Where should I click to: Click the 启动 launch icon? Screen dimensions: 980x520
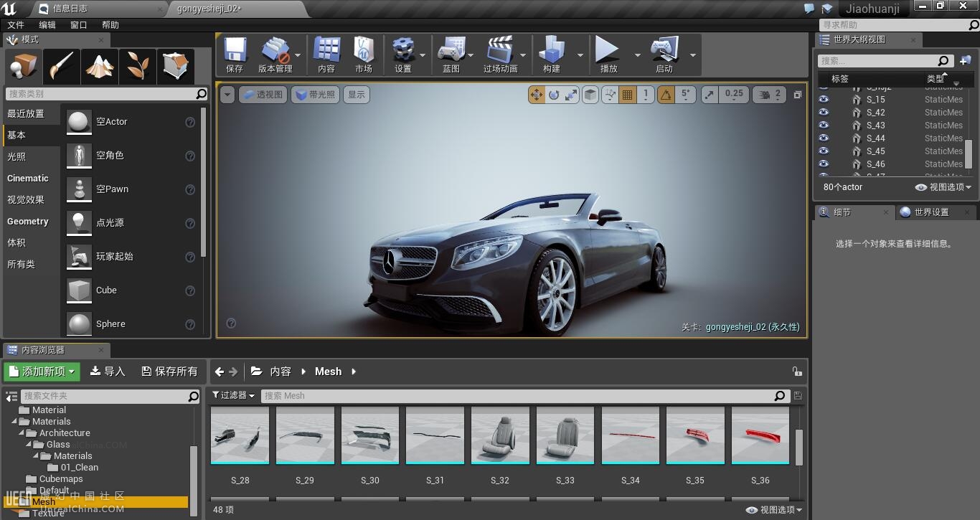[x=664, y=55]
